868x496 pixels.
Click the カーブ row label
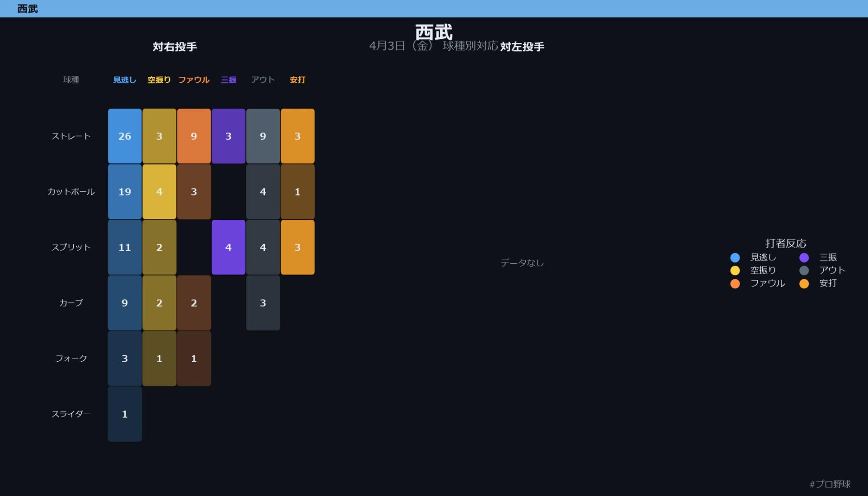tap(71, 303)
